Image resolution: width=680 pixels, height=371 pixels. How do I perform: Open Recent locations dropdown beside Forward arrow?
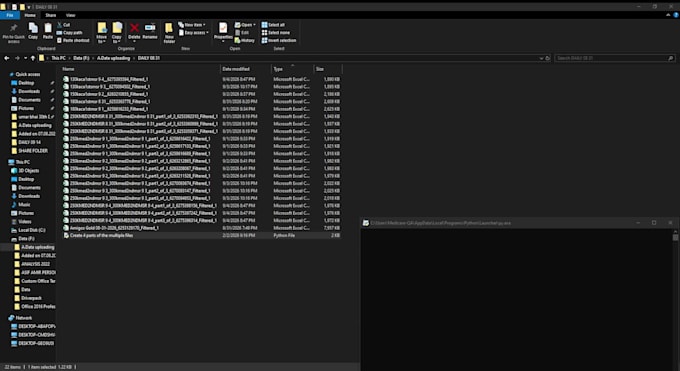coord(26,58)
